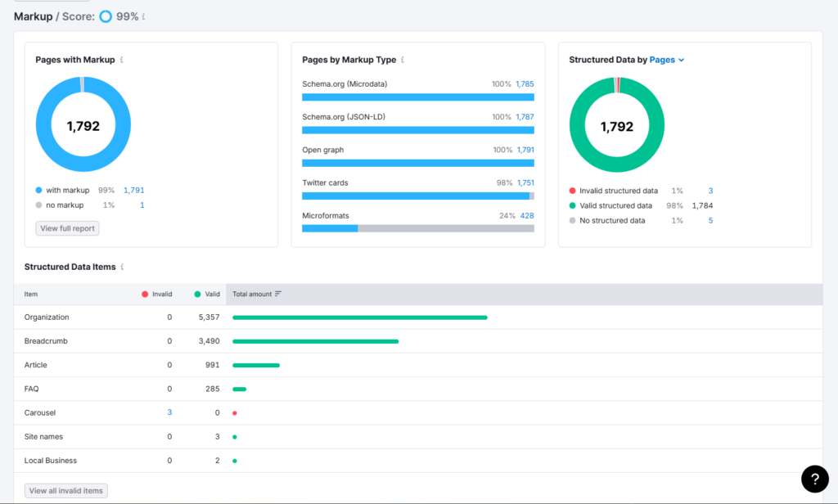This screenshot has width=838, height=504.
Task: Click Carousel's invalid count link
Action: tap(169, 412)
